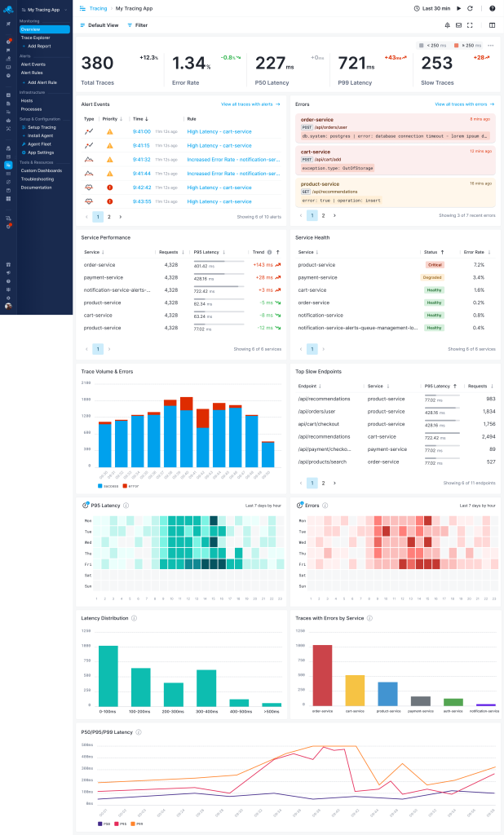The height and width of the screenshot is (835, 504).
Task: Click the email envelope icon
Action: click(459, 25)
